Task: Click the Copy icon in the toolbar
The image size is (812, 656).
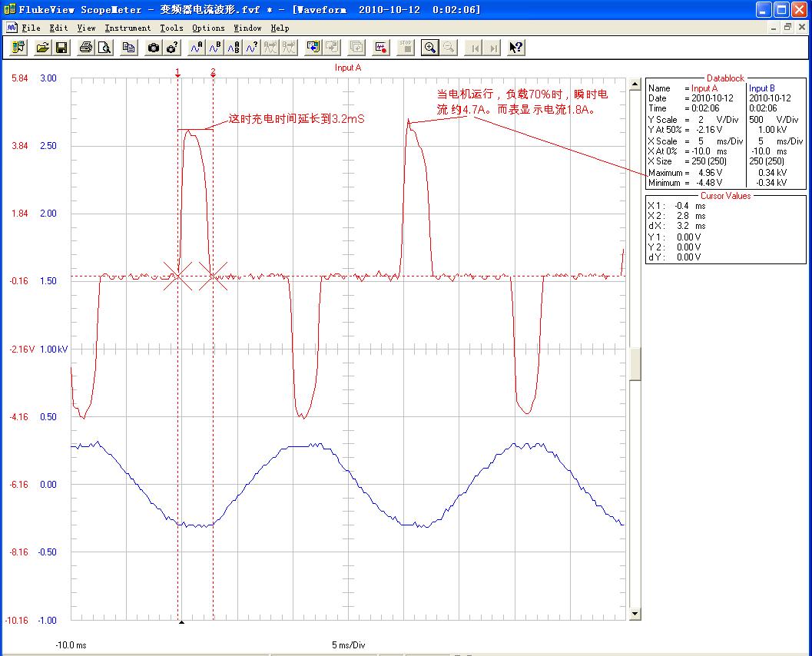Action: pyautogui.click(x=129, y=48)
